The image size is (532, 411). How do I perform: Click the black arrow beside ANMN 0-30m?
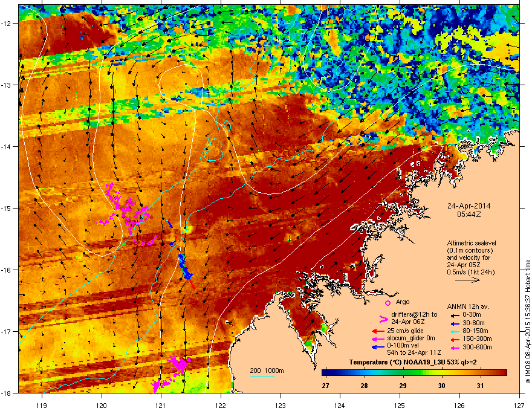click(x=454, y=316)
